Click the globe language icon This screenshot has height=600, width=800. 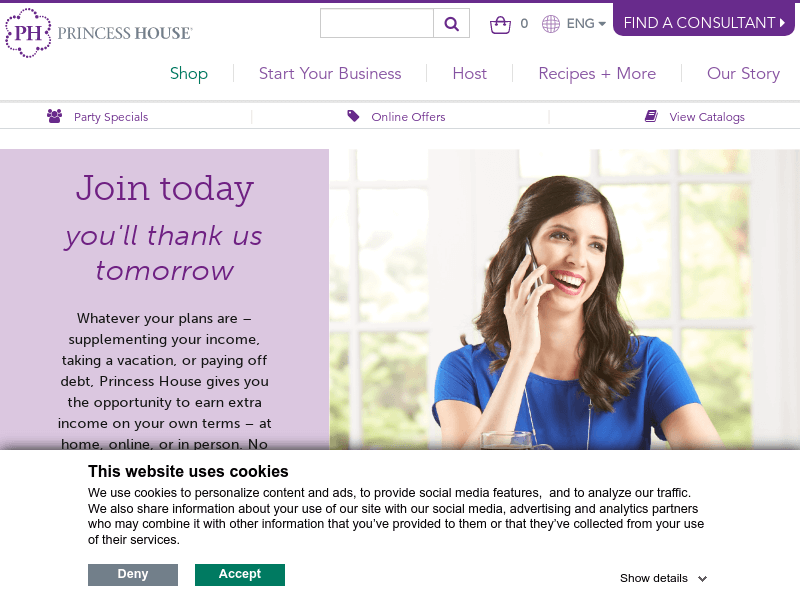[551, 23]
